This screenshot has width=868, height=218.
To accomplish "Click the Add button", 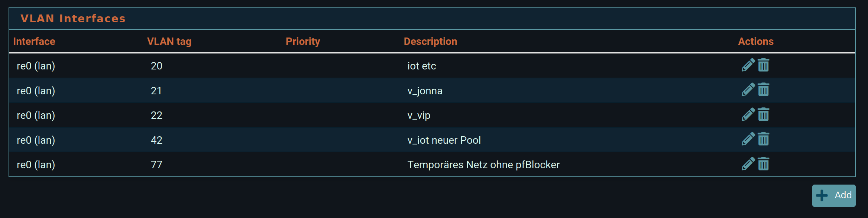I will point(833,195).
